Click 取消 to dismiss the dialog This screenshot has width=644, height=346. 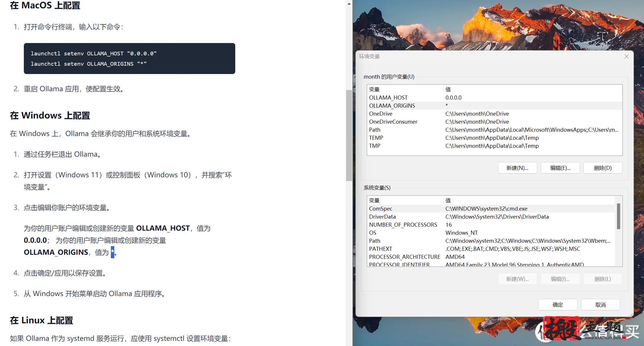[x=600, y=305]
